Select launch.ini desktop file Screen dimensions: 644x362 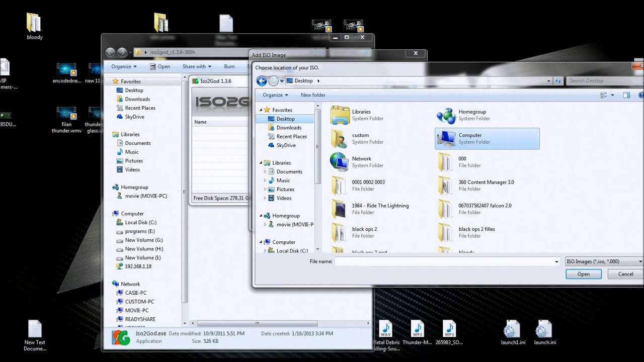point(544,333)
